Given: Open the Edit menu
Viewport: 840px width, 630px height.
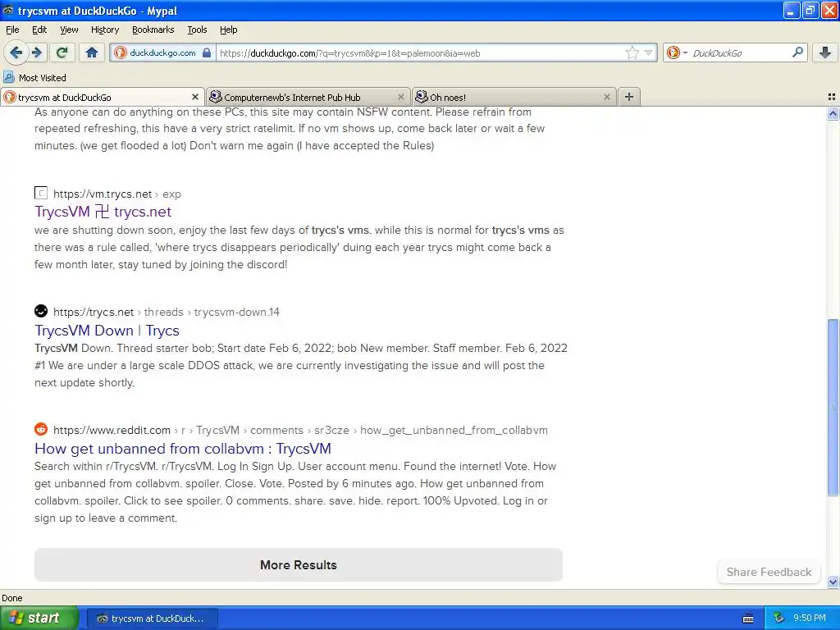Looking at the screenshot, I should (x=39, y=30).
